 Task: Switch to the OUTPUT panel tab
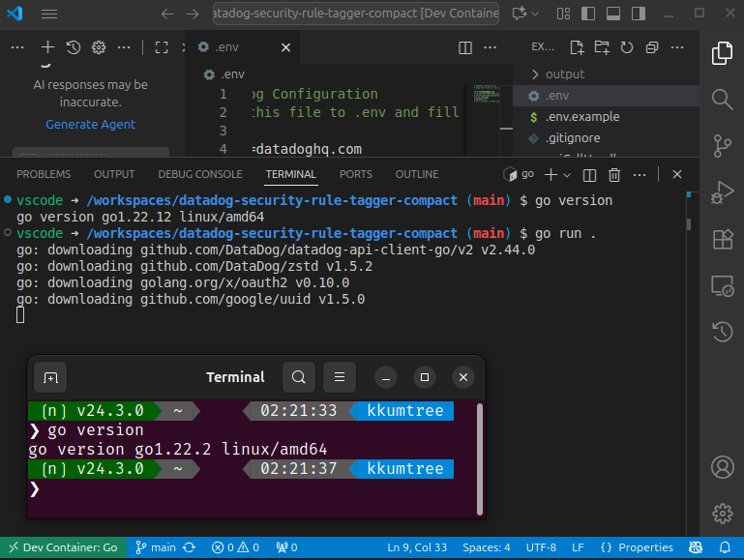point(114,174)
